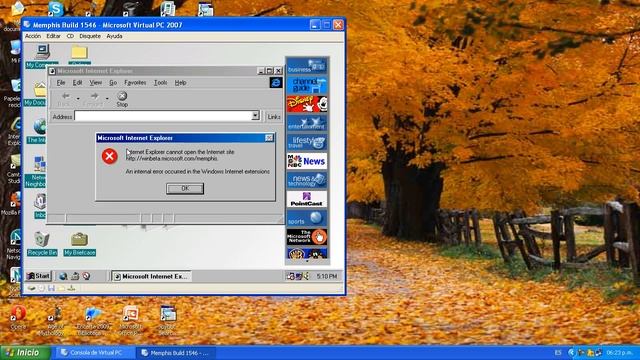Click the Virtual PC hard disk status icon
The image size is (640, 360).
pyautogui.click(x=31, y=289)
